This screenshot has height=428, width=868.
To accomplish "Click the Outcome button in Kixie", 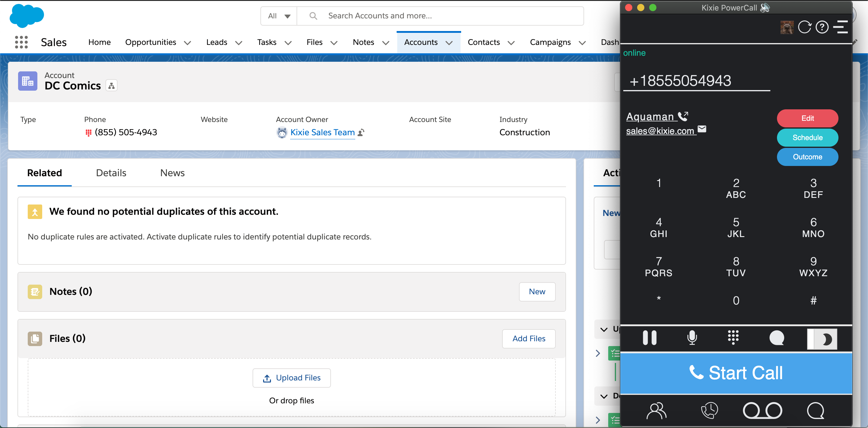I will click(x=807, y=157).
